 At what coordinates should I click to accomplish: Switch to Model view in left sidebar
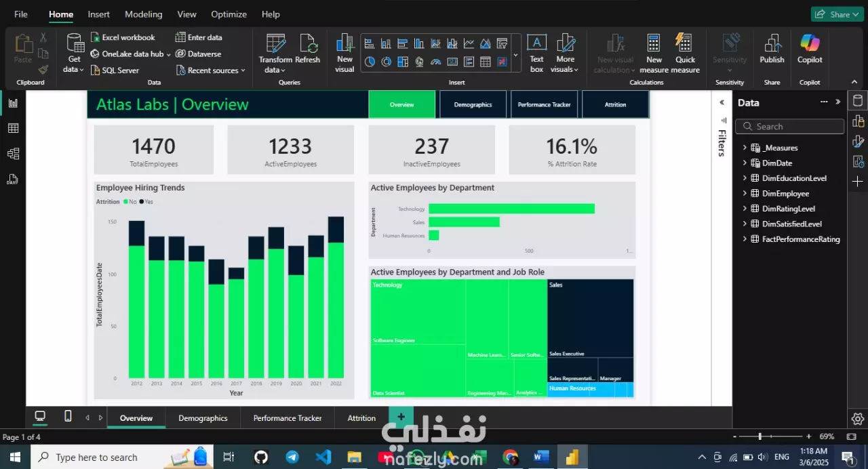(13, 154)
